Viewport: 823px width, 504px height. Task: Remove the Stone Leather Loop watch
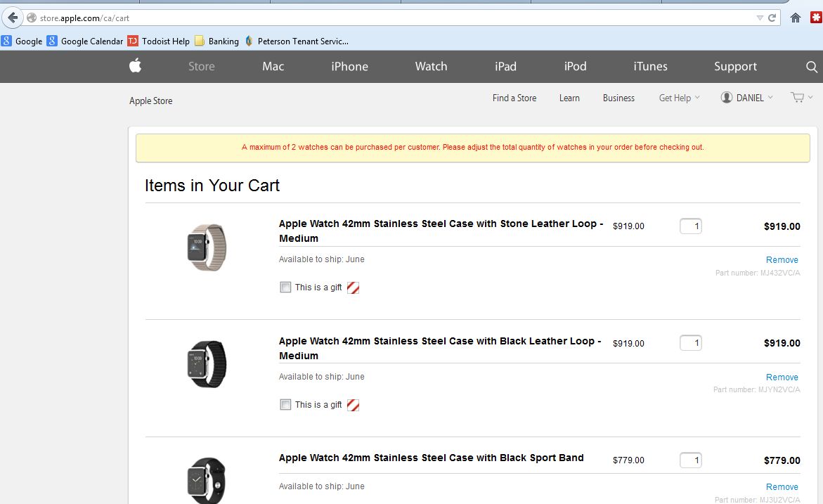click(782, 260)
